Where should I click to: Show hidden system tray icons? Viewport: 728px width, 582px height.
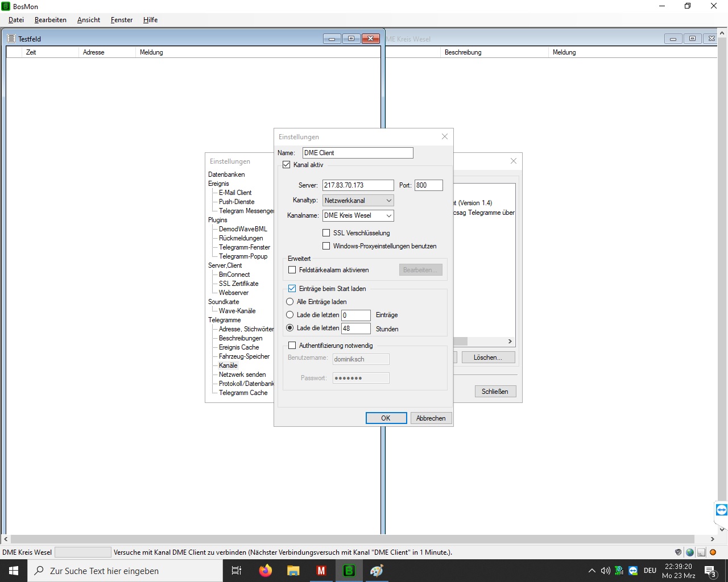591,571
